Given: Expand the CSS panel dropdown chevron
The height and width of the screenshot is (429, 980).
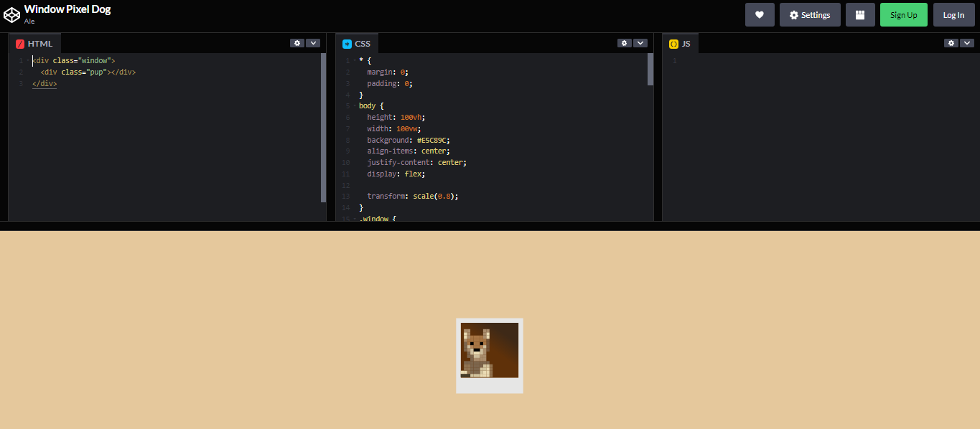Looking at the screenshot, I should click(640, 42).
